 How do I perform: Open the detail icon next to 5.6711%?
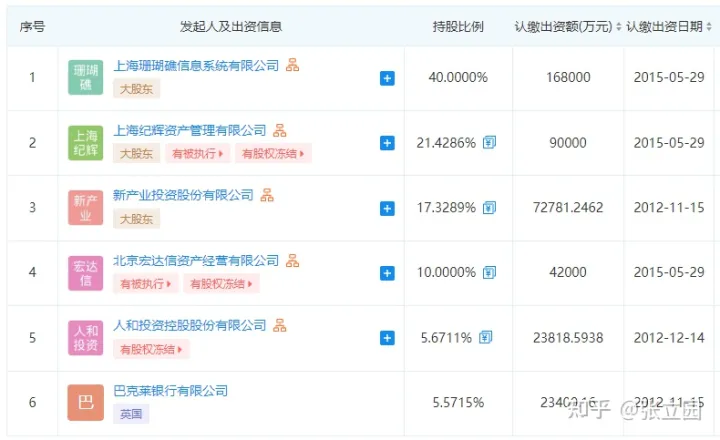pos(486,338)
